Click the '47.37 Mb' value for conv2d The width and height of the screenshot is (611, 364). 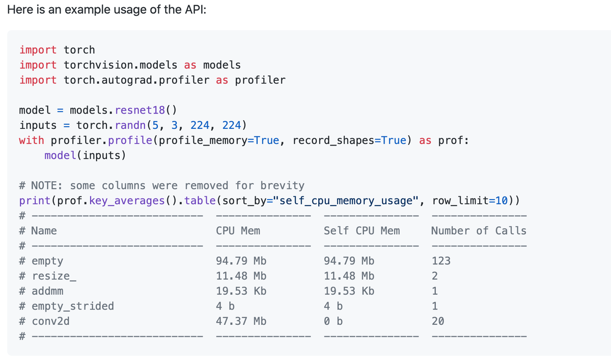point(241,321)
